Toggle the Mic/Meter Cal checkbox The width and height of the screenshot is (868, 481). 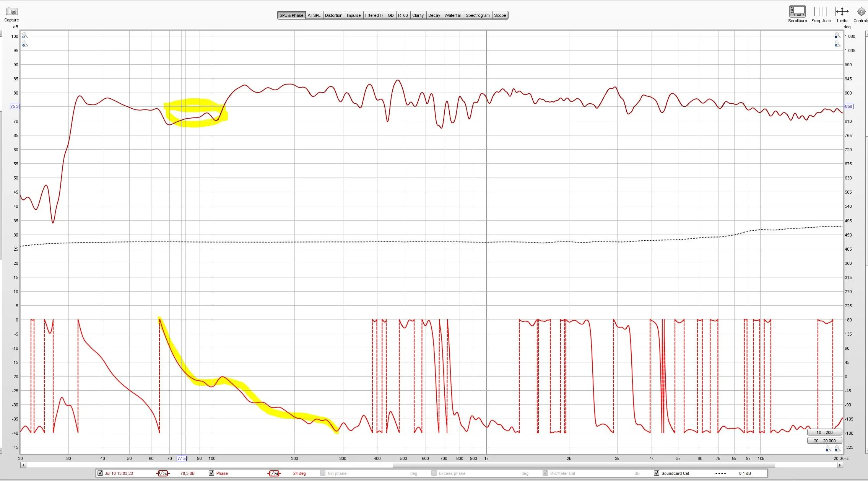(545, 473)
